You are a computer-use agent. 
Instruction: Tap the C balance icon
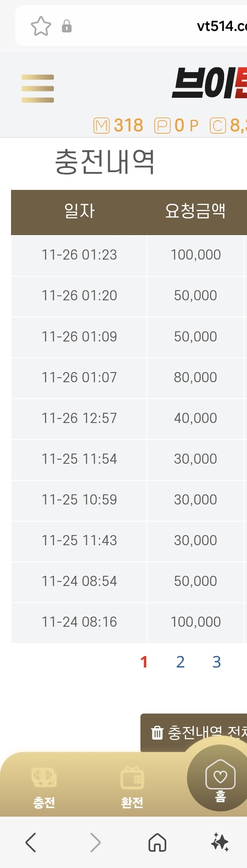[x=218, y=126]
